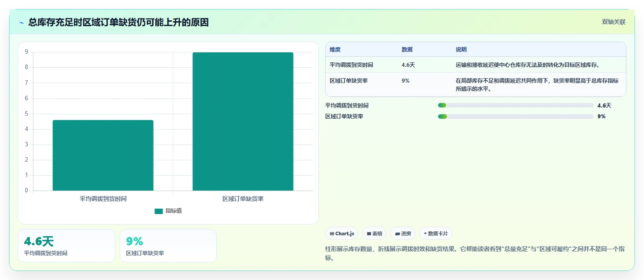Open the 4.6天 data card
The height and width of the screenshot is (280, 644).
click(x=66, y=246)
